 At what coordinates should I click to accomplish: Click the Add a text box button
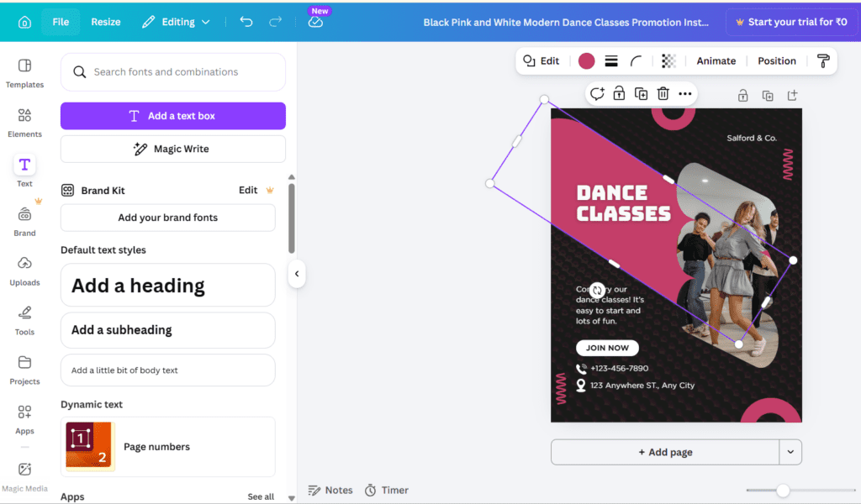point(172,116)
